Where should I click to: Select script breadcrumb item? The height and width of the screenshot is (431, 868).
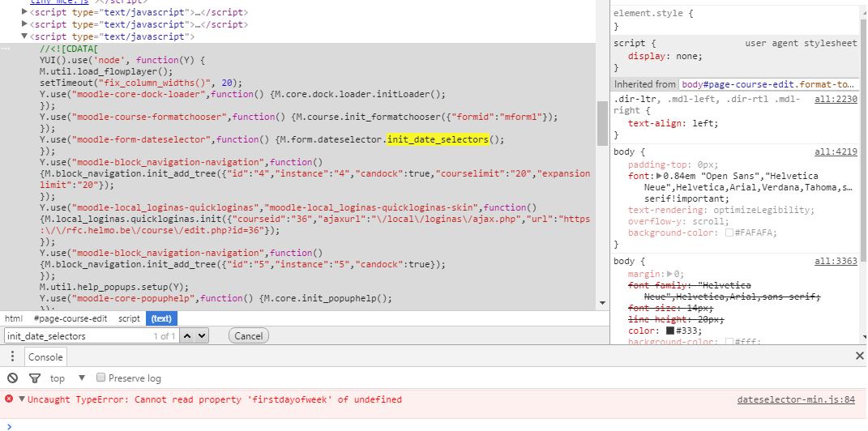129,318
